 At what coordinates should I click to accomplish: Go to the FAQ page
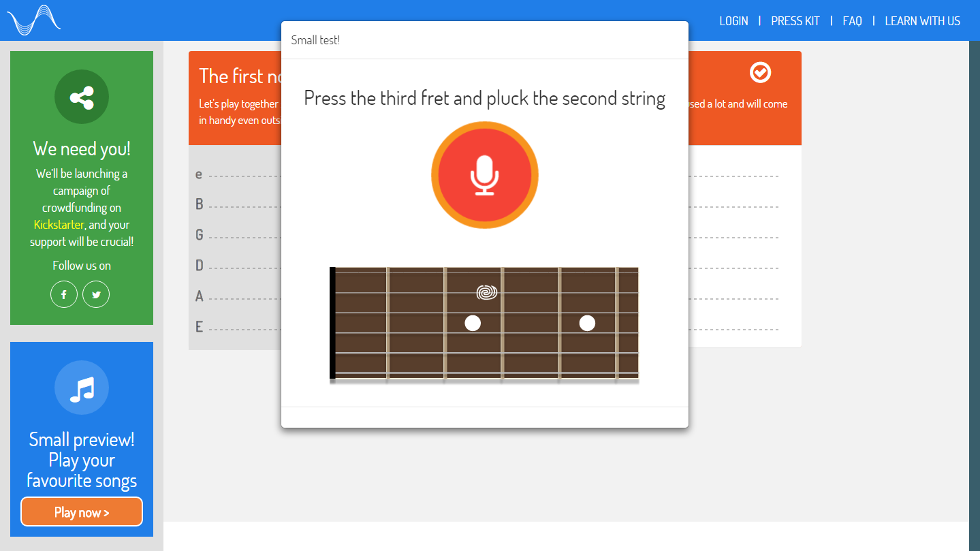tap(852, 21)
